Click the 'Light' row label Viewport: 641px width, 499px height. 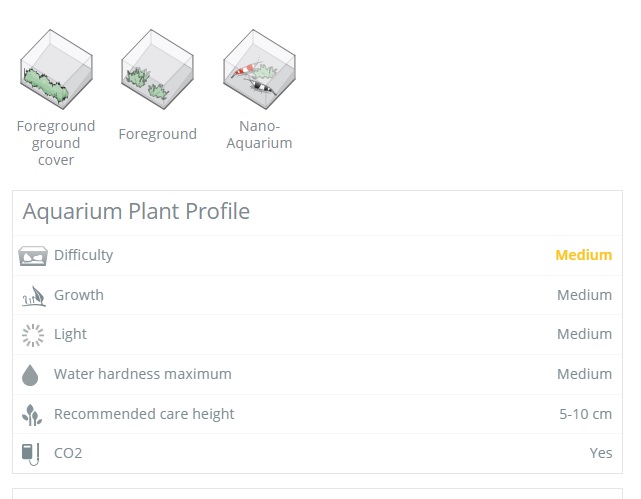[70, 334]
